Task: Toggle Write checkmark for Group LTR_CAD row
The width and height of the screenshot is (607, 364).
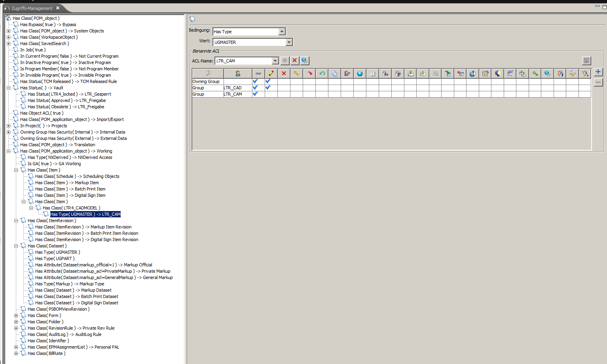Action: (268, 88)
